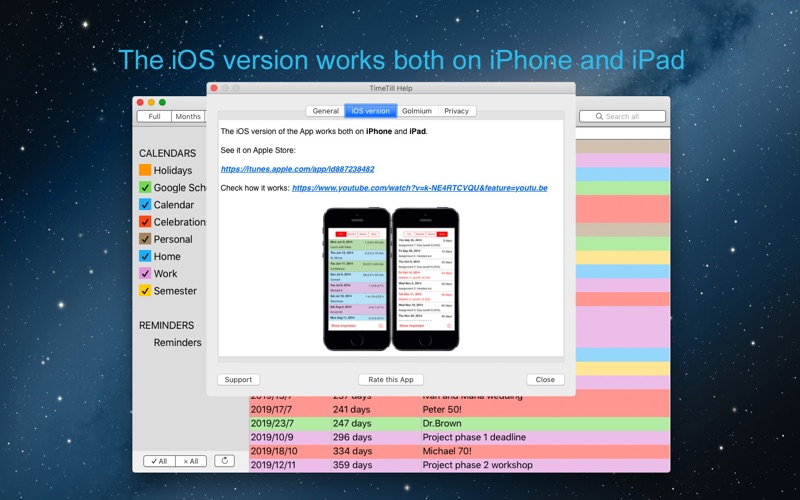Image resolution: width=800 pixels, height=500 pixels.
Task: Uncheck the Calendar checkbox
Action: 145,205
